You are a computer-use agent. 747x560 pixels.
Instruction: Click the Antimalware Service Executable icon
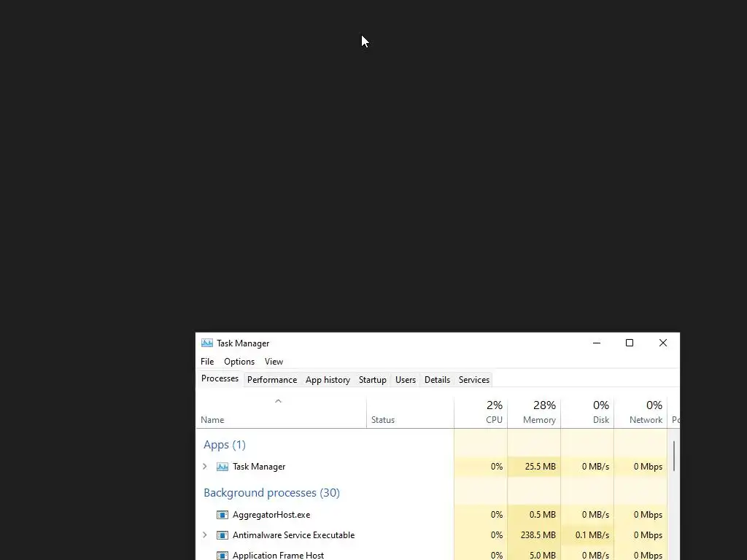click(x=222, y=535)
